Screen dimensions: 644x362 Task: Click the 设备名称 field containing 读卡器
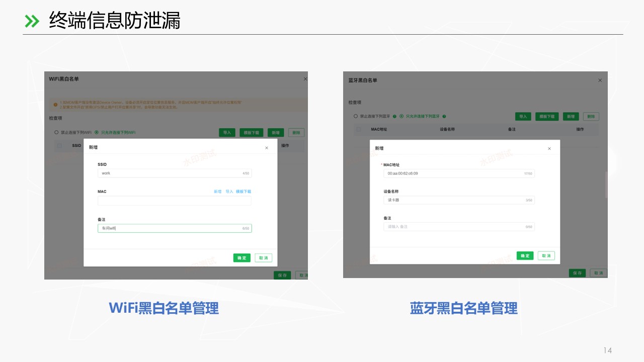click(458, 200)
